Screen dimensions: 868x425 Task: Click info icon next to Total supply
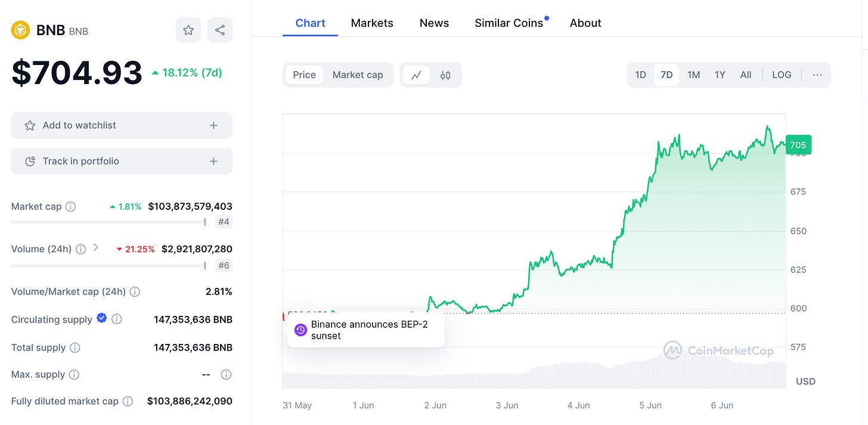click(x=75, y=348)
